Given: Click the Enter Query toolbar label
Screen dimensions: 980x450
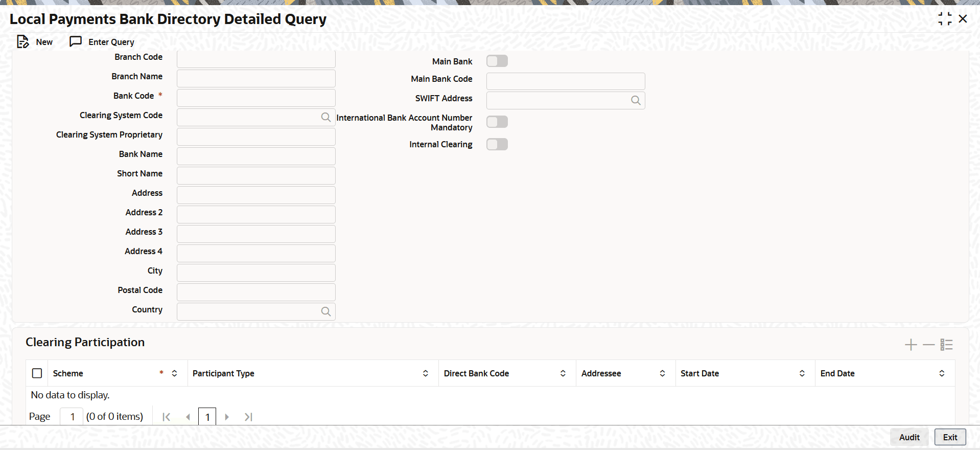Looking at the screenshot, I should click(111, 42).
